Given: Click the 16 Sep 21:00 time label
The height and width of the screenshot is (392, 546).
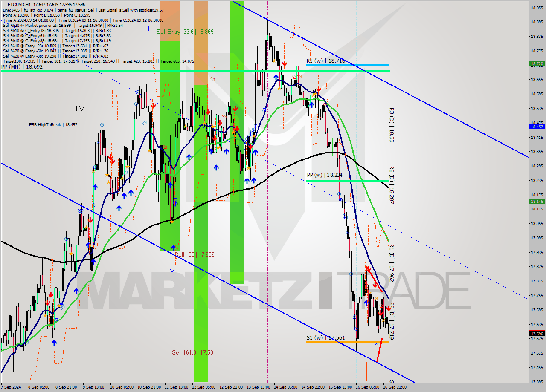Looking at the screenshot, I should [395, 387].
